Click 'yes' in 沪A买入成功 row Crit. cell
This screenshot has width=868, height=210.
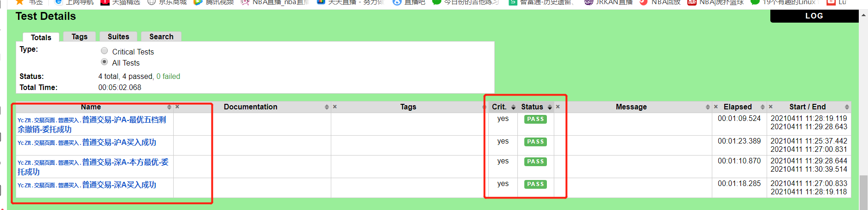503,141
